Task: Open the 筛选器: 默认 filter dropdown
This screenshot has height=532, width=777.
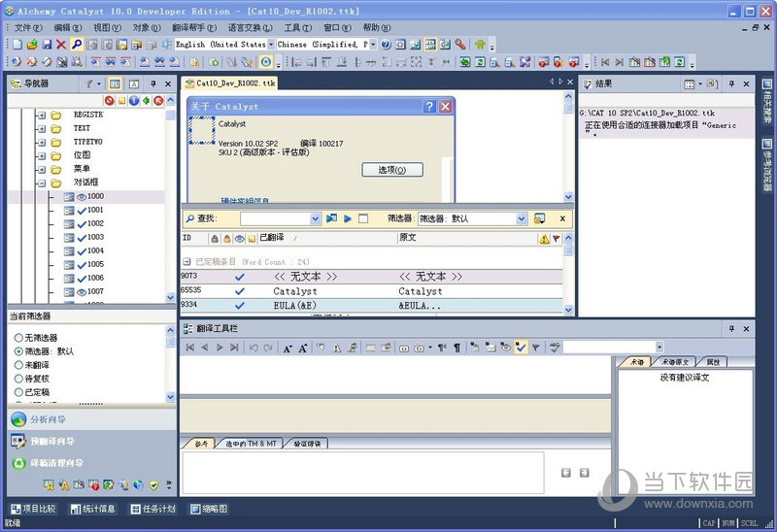Action: click(522, 218)
